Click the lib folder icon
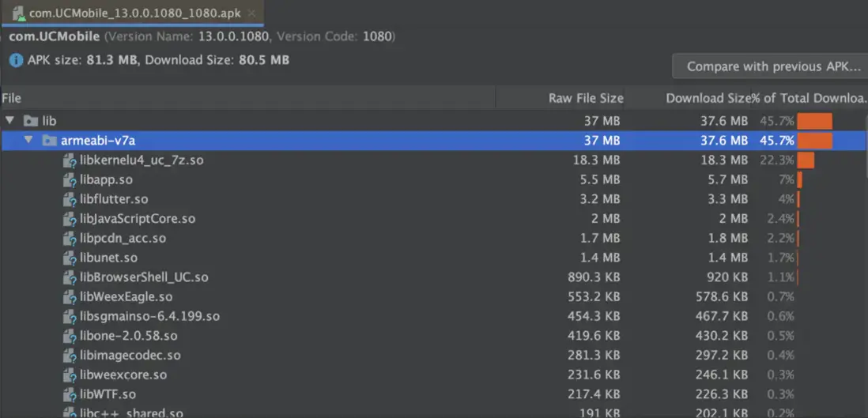This screenshot has height=418, width=868. [x=31, y=121]
